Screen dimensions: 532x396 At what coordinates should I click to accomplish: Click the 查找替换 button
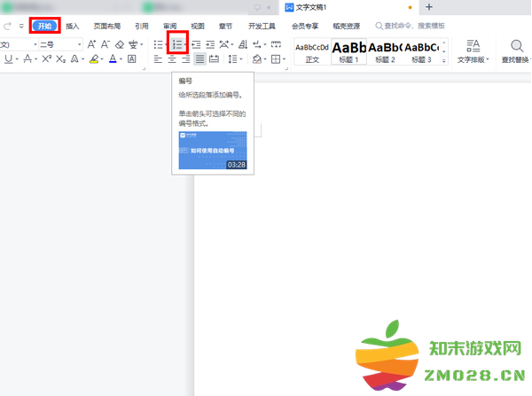coord(516,51)
